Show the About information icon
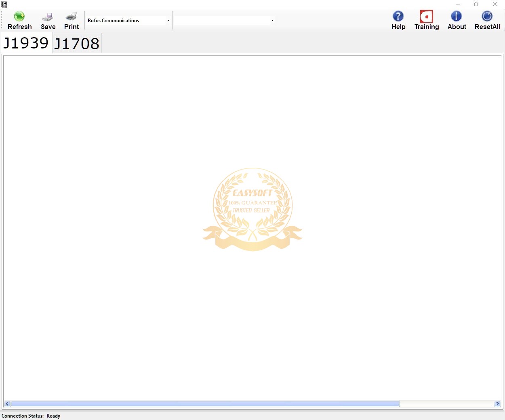This screenshot has height=420, width=505. [457, 17]
